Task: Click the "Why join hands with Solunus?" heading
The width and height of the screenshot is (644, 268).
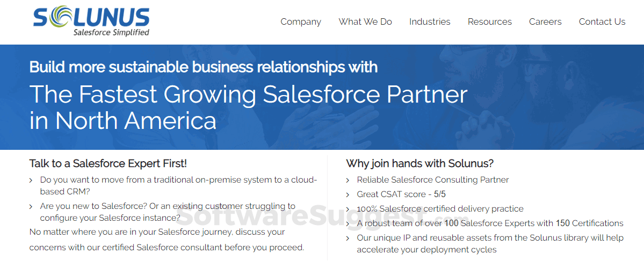Action: 419,163
